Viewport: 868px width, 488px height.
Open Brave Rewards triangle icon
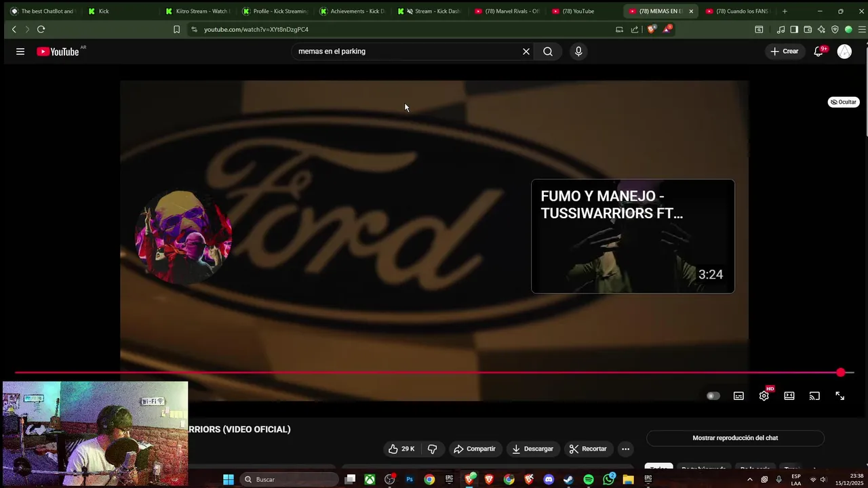[x=667, y=29]
